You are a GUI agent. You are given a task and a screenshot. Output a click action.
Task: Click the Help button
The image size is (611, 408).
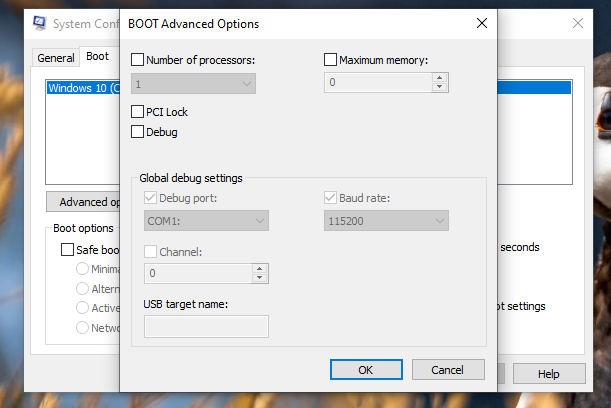pyautogui.click(x=548, y=374)
